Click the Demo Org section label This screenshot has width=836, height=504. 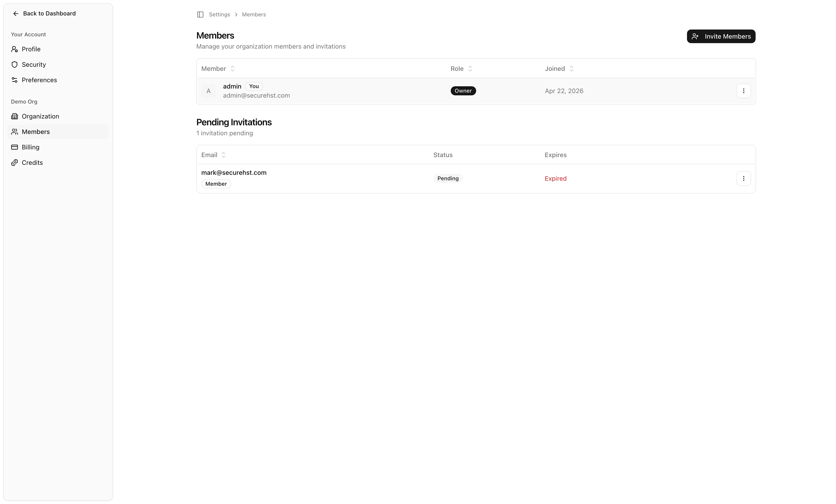(24, 102)
